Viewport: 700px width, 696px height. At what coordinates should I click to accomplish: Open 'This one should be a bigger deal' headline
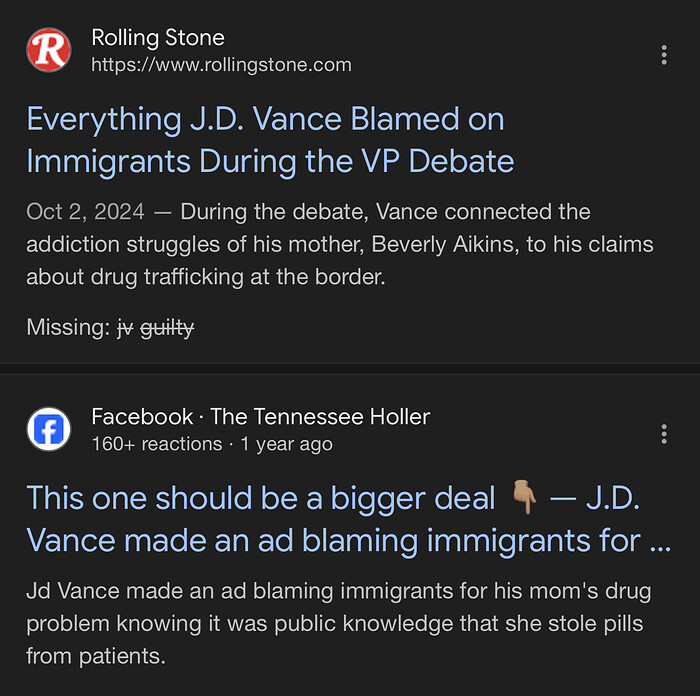pyautogui.click(x=260, y=497)
